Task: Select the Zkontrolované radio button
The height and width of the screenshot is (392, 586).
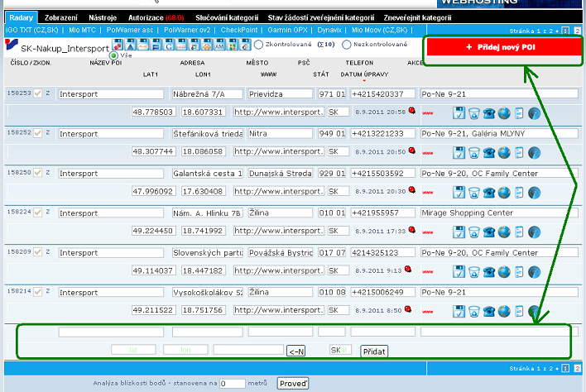Action: 259,44
